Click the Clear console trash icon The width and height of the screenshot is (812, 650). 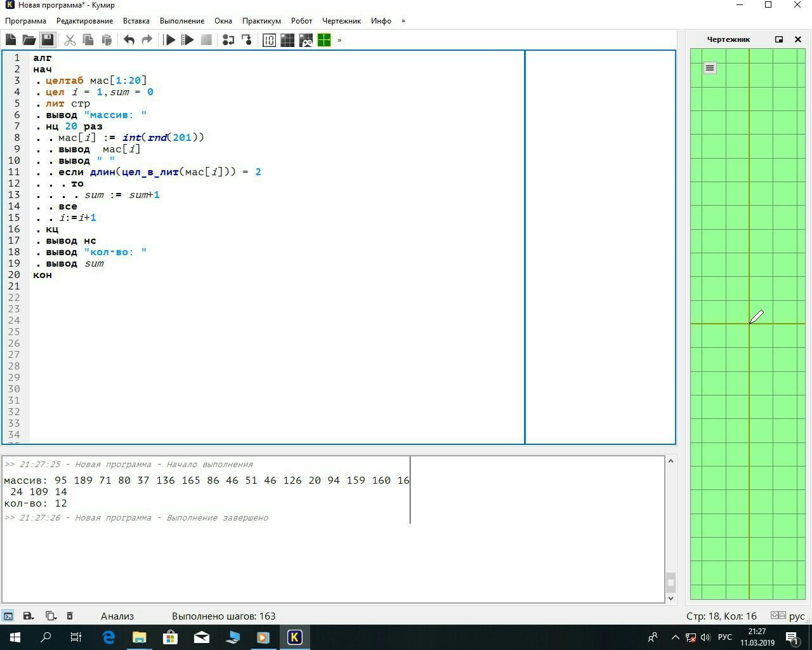(70, 616)
